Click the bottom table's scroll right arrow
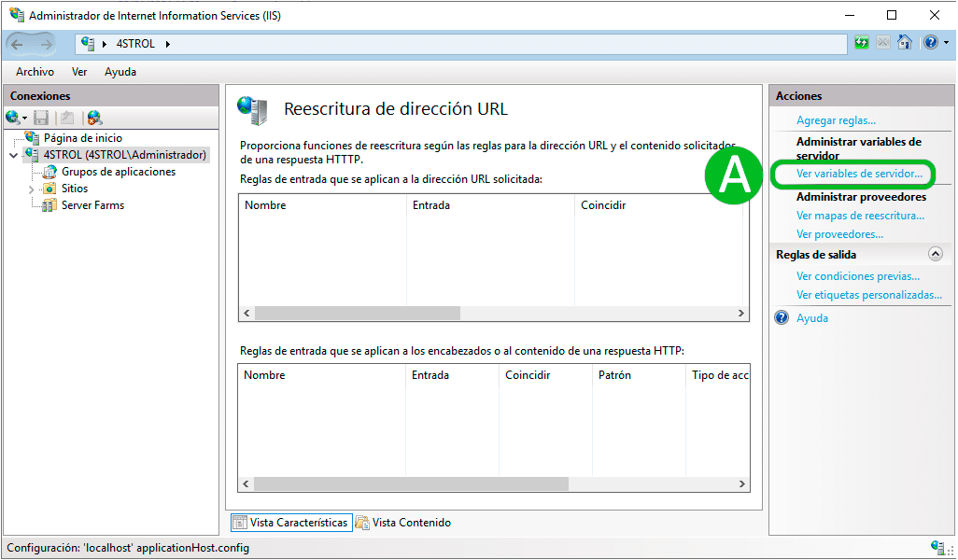 coord(741,484)
